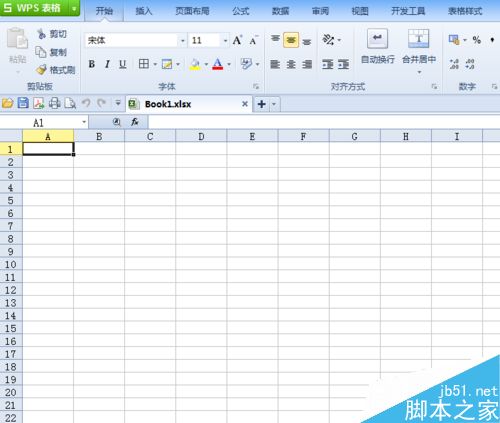
Task: Open font group dialog launcher
Action: [x=256, y=87]
